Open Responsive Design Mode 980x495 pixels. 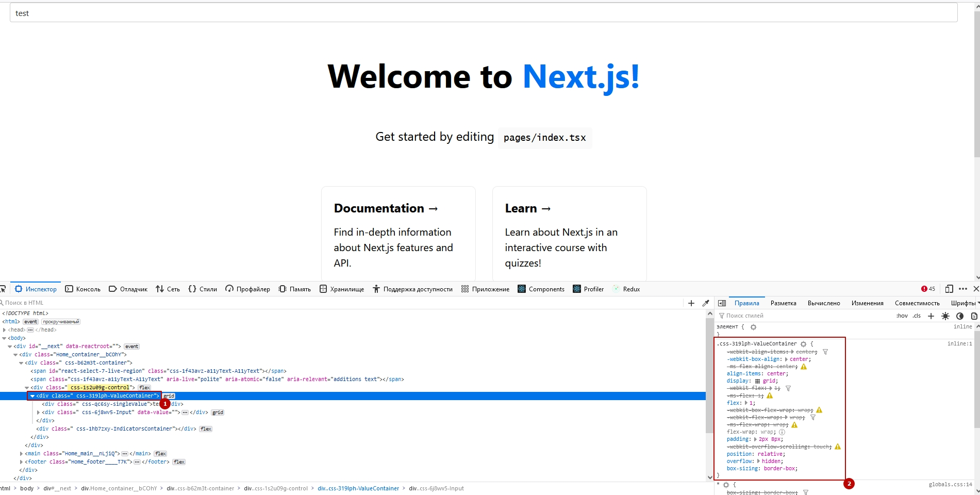point(949,289)
